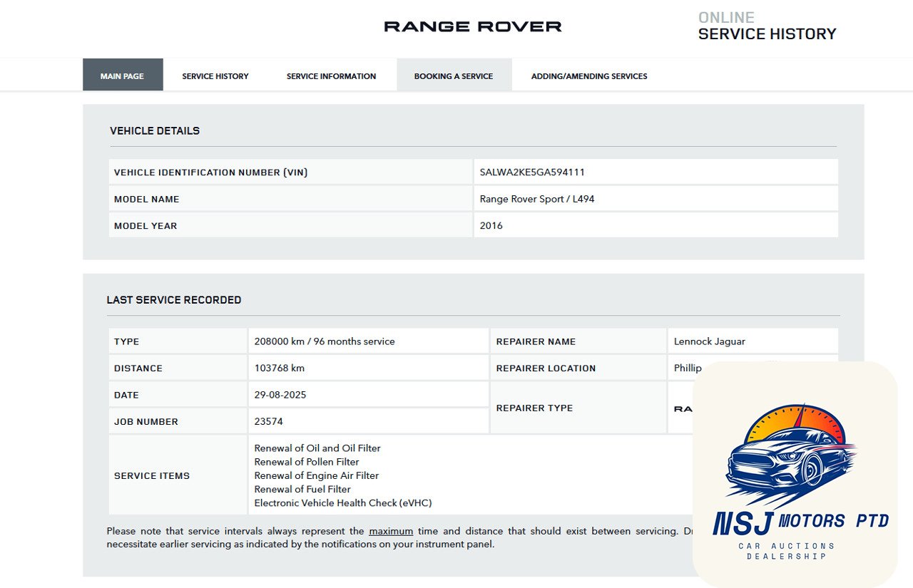
Task: Click the underlined "maximum" word
Action: click(391, 531)
